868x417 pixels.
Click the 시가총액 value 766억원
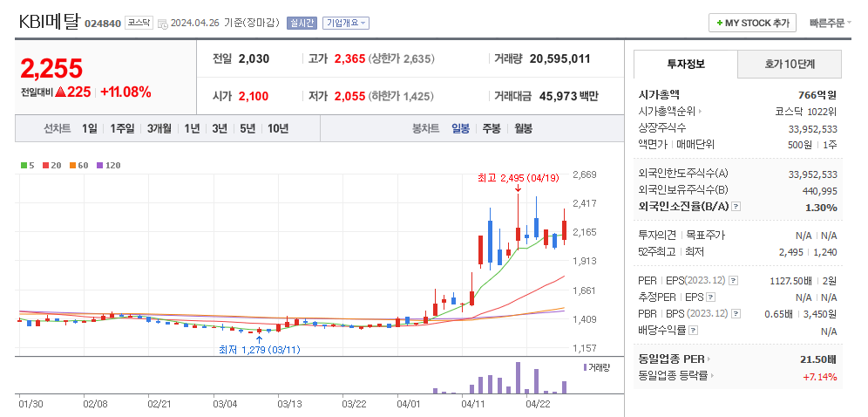click(817, 95)
